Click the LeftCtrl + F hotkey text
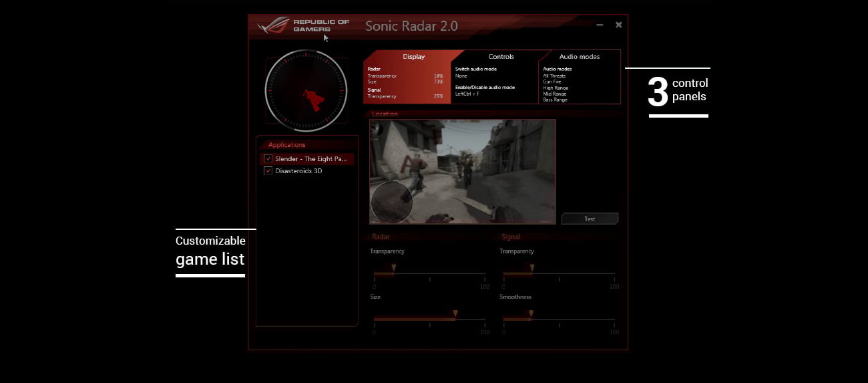The image size is (868, 383). (467, 94)
